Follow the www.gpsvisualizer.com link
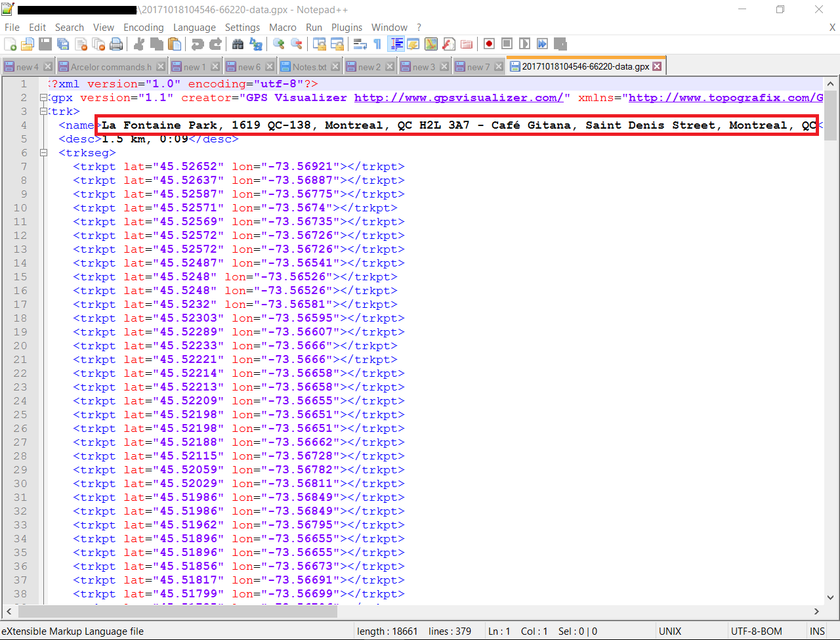Screen dimensions: 840x640 coord(459,98)
